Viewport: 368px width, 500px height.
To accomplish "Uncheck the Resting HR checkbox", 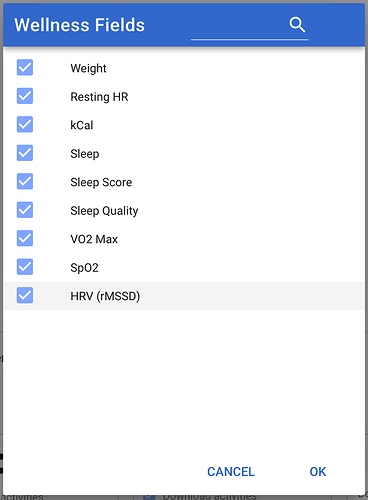I will (25, 96).
